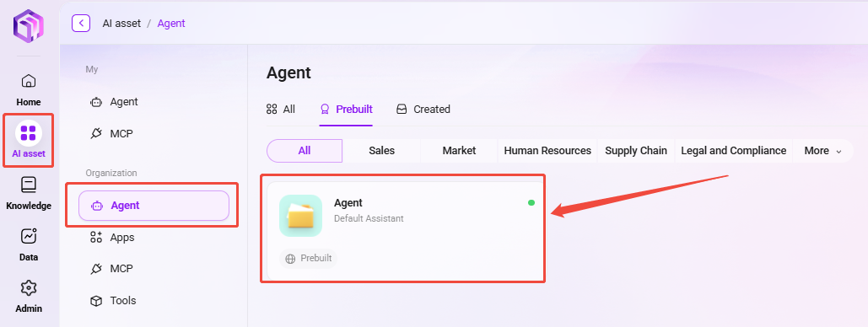This screenshot has width=868, height=327.
Task: Open Tools in Organization sidebar
Action: 114,300
